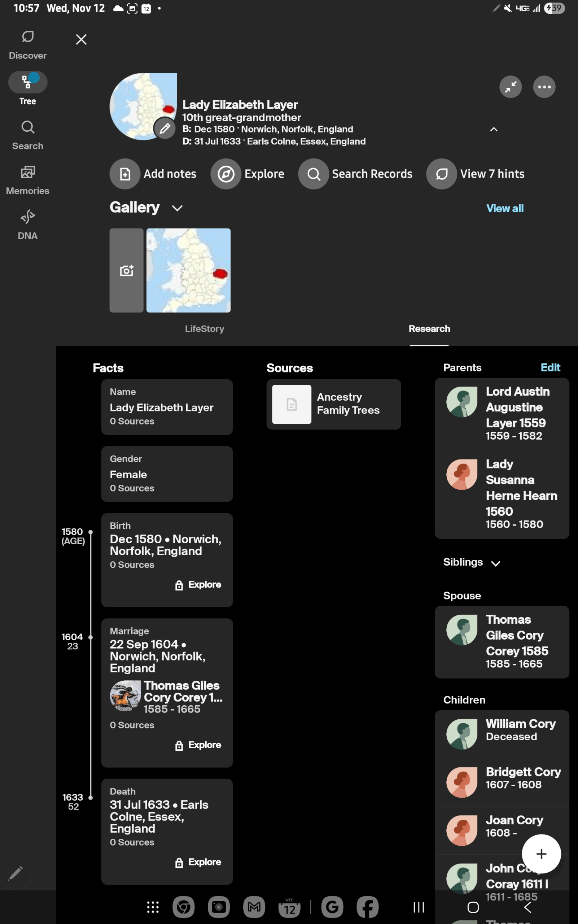Open the England map gallery thumbnail

[188, 270]
